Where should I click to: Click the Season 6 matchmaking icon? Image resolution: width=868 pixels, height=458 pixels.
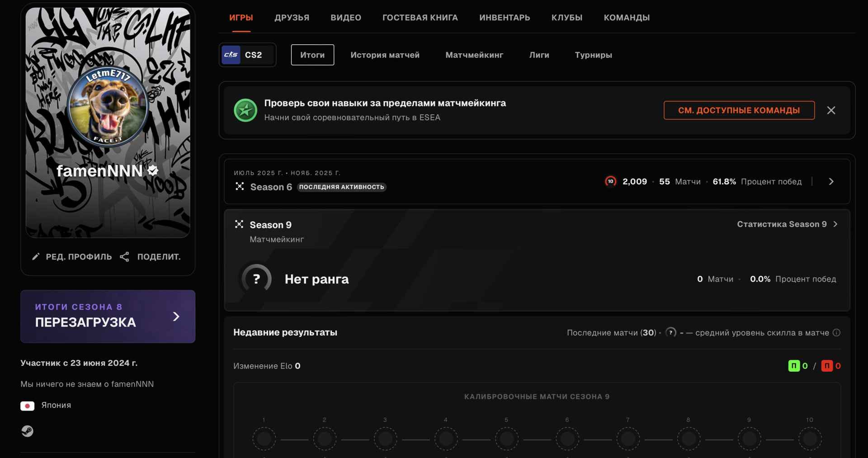click(x=240, y=186)
